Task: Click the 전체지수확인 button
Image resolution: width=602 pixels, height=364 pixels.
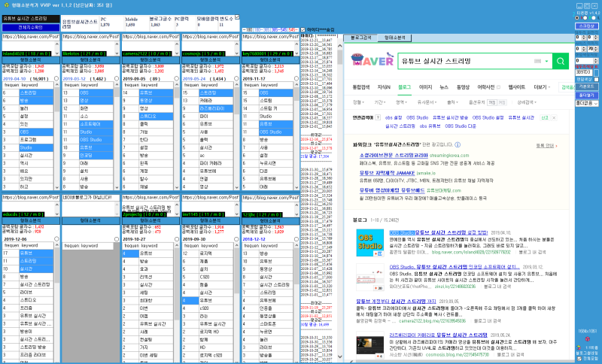Action: click(31, 28)
